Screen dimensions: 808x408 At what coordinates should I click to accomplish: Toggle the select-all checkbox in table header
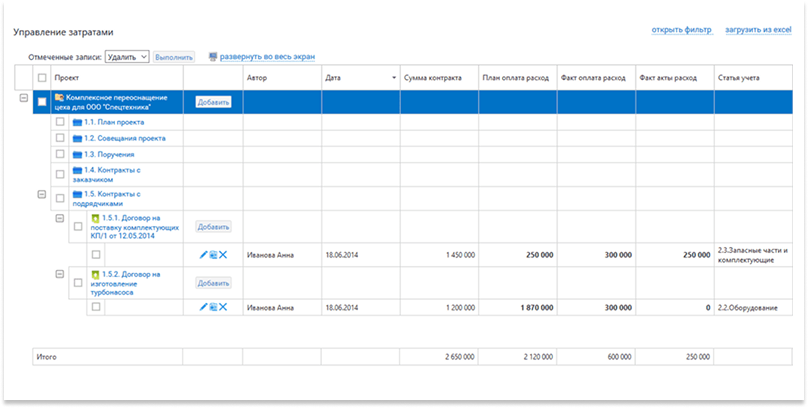pos(42,78)
